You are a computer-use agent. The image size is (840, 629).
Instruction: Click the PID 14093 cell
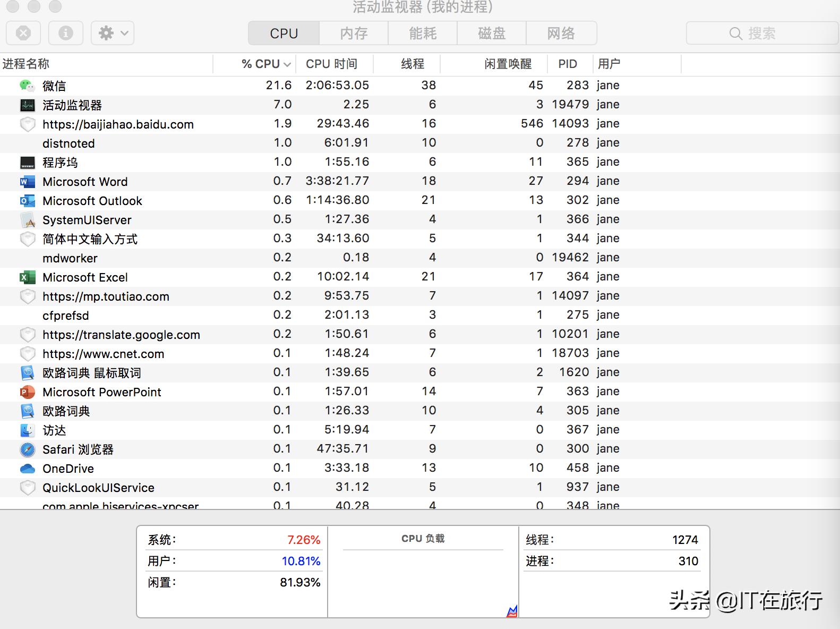click(x=570, y=123)
